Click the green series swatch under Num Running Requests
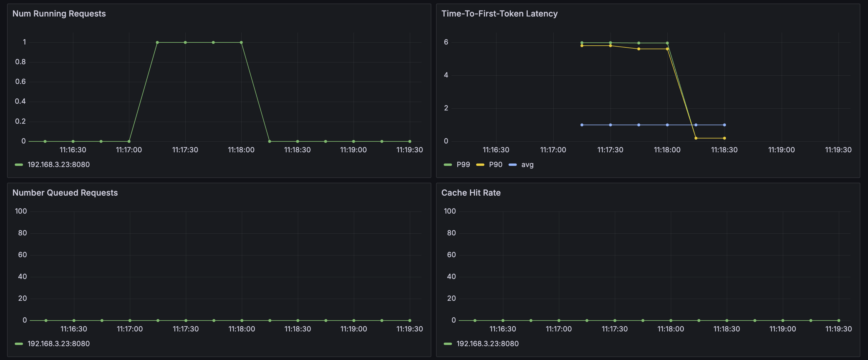The image size is (868, 360). pyautogui.click(x=19, y=165)
